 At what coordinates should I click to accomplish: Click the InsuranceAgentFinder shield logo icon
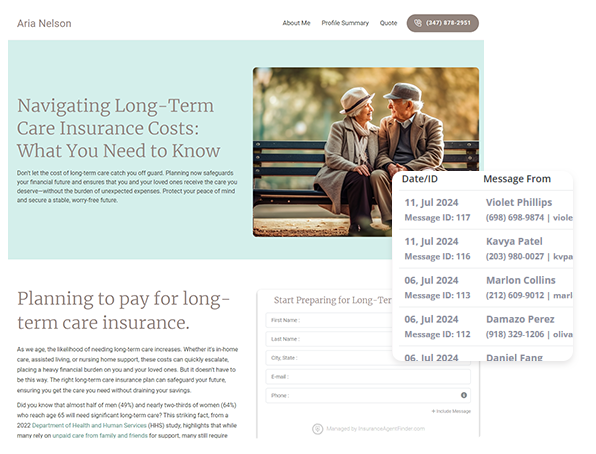(x=317, y=429)
